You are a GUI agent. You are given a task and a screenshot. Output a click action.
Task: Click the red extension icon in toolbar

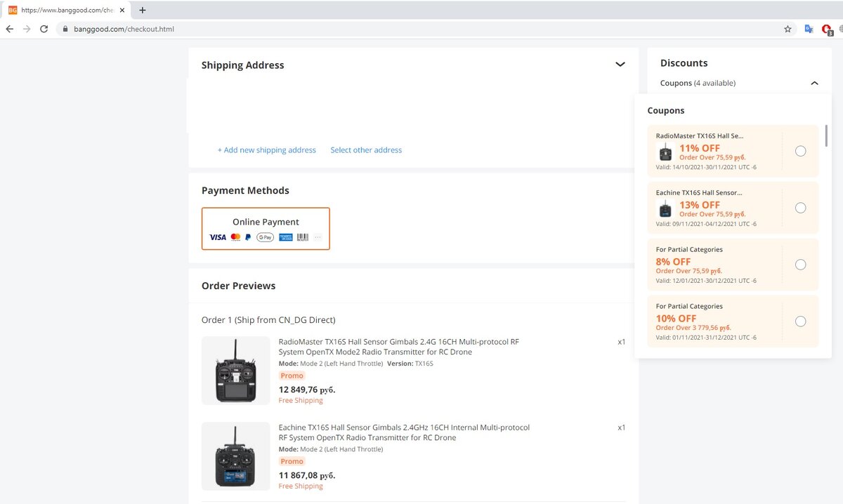coord(827,29)
